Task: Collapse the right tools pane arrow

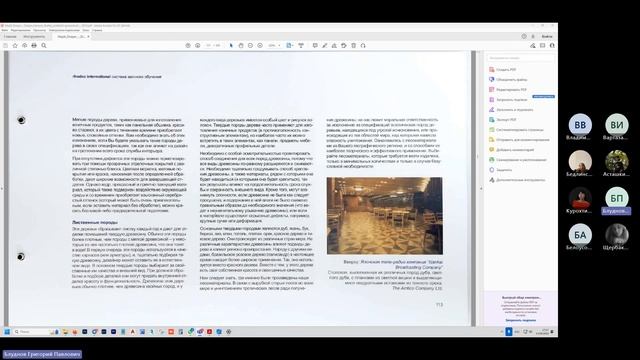Action: click(481, 189)
